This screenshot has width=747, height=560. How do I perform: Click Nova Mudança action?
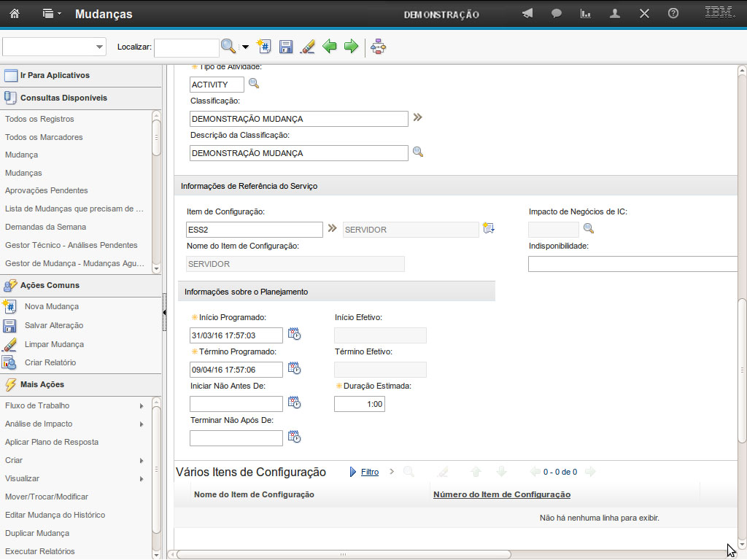pyautogui.click(x=51, y=306)
